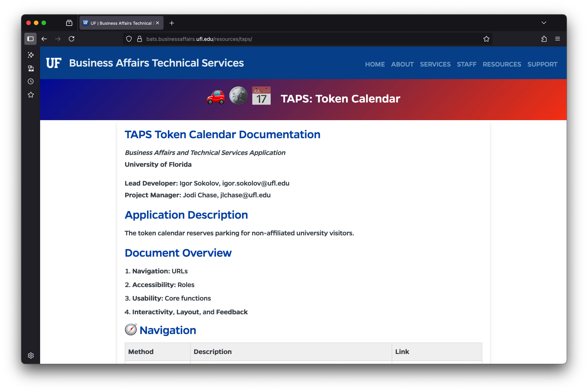Open the tracking protection shield icon
The height and width of the screenshot is (392, 588).
[x=129, y=39]
